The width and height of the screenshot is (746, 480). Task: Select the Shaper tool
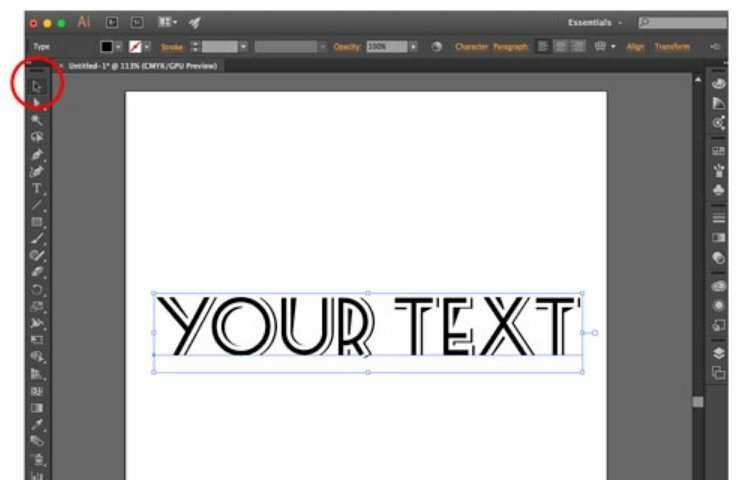pos(37,255)
